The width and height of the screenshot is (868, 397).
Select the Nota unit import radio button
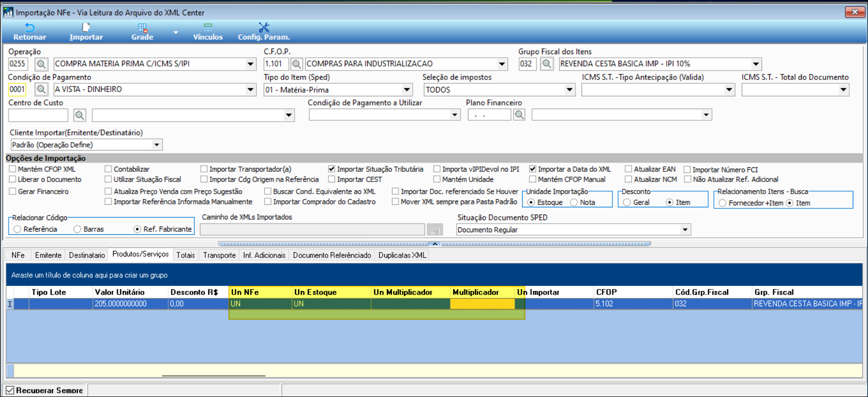point(574,202)
